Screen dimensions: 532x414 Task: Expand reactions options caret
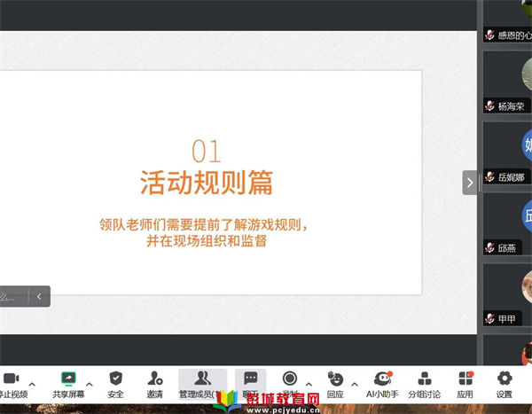(x=354, y=384)
